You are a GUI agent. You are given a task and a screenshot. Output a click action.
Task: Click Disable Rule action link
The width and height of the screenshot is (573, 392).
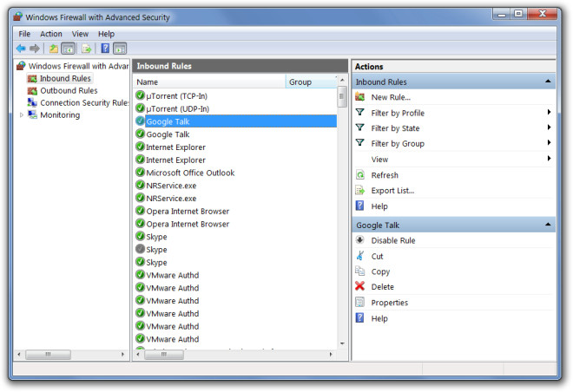(x=393, y=240)
